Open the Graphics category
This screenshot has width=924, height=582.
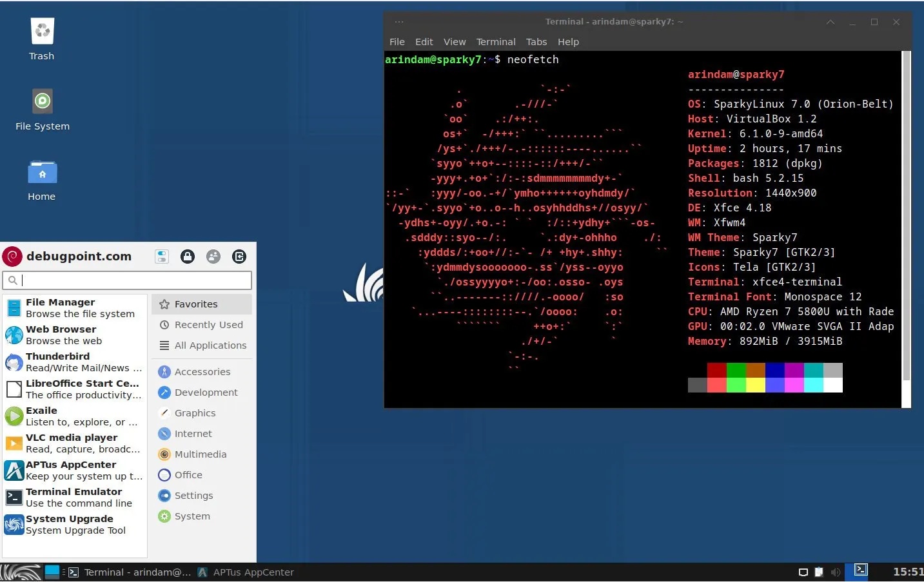point(195,412)
